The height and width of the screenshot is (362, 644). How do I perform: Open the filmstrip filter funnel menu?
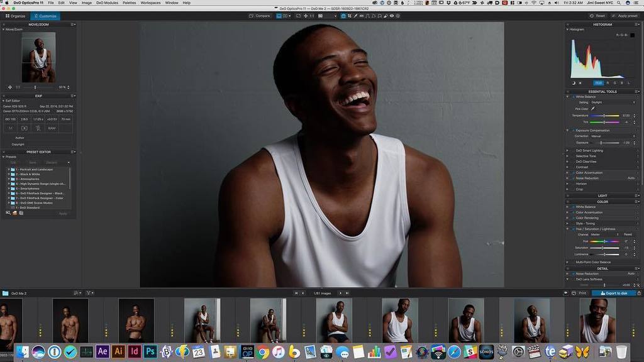point(89,293)
